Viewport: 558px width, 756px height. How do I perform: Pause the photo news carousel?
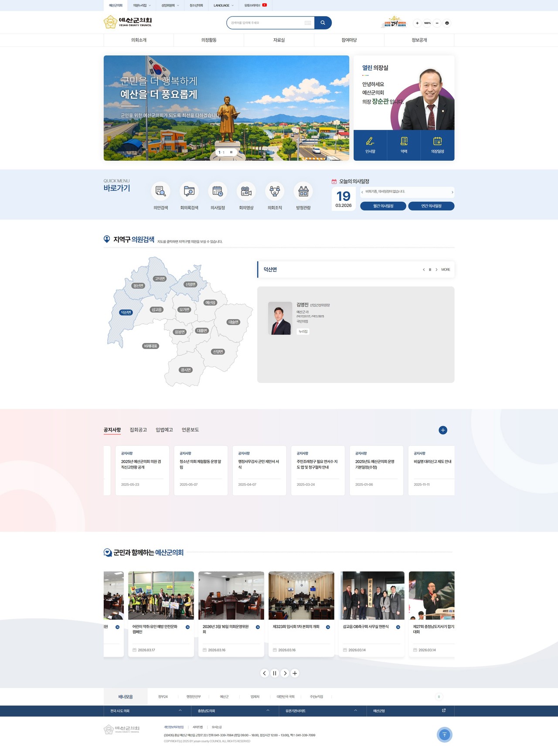[x=275, y=673]
